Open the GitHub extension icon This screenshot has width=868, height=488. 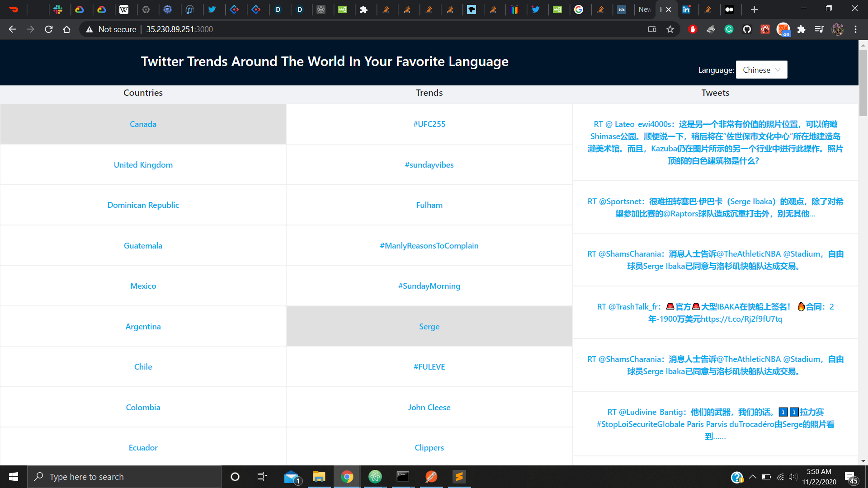click(x=747, y=29)
